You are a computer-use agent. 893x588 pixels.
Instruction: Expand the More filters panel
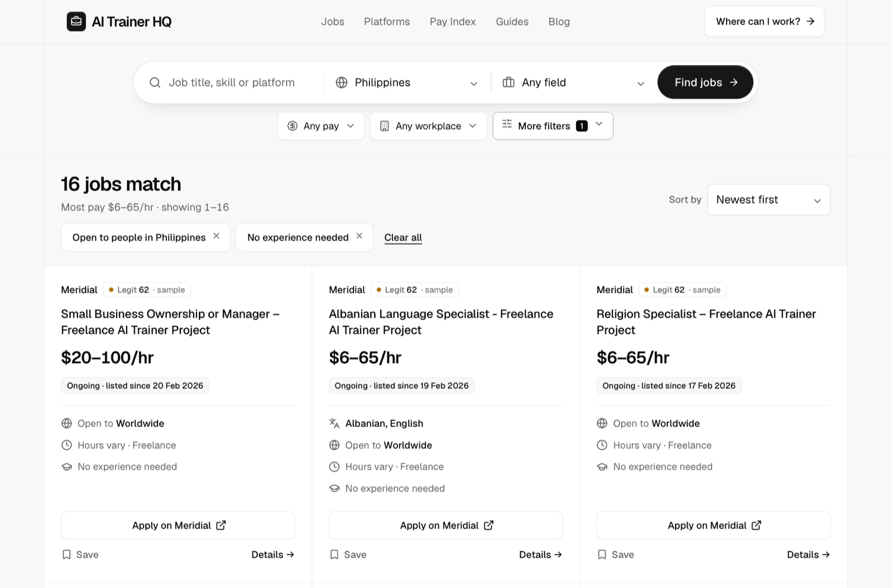pos(553,126)
